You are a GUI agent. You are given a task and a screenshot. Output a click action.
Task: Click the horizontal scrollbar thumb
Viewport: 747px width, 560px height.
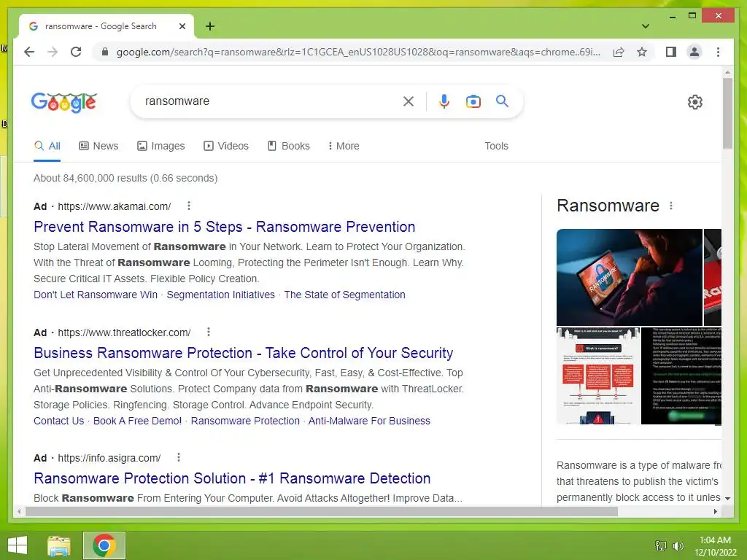point(322,511)
